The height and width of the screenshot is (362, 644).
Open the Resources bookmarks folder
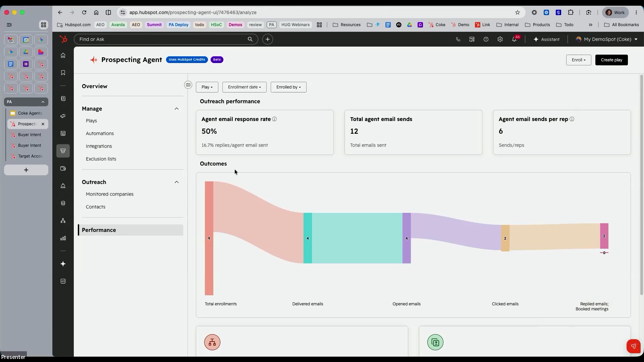(347, 25)
